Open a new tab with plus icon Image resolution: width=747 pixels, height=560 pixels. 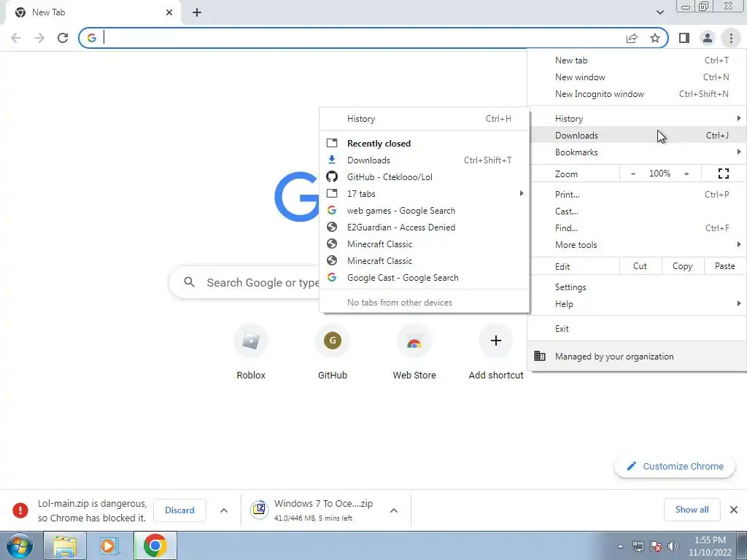197,12
